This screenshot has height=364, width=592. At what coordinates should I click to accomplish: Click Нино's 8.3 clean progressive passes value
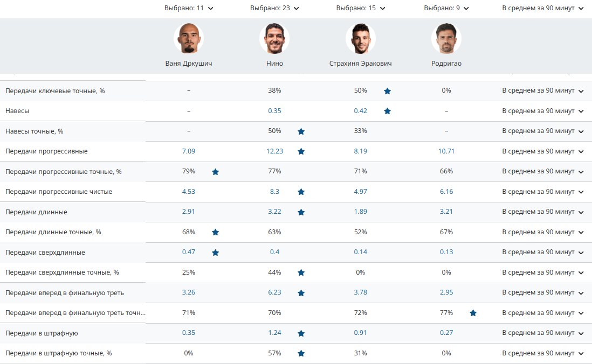tap(274, 192)
